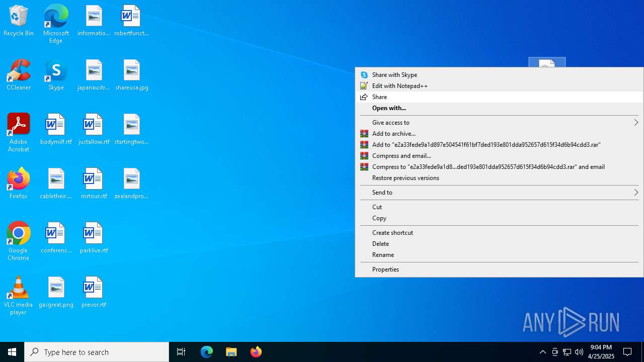This screenshot has width=644, height=362.
Task: Open the Microsoft Edge desktop shortcut
Action: [x=56, y=24]
